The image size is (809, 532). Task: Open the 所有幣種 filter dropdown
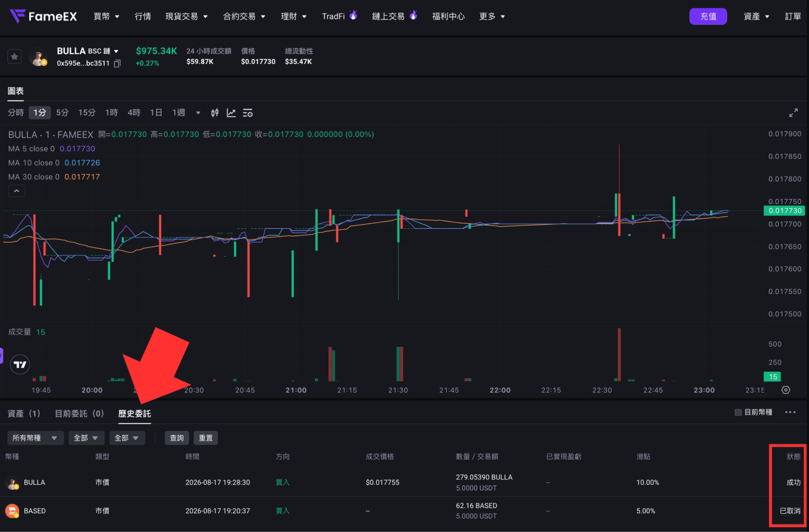36,438
